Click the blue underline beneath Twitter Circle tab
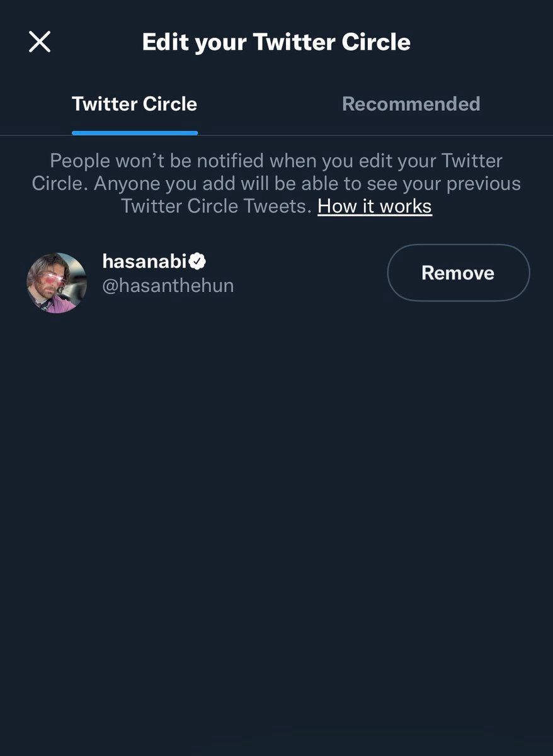The image size is (553, 756). point(135,133)
